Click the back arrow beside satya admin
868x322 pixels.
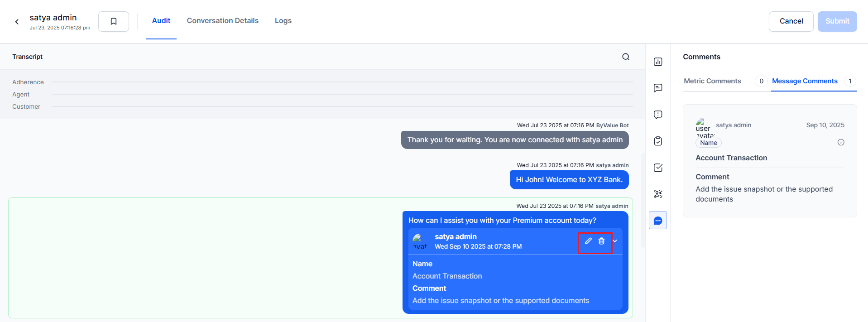coord(17,22)
